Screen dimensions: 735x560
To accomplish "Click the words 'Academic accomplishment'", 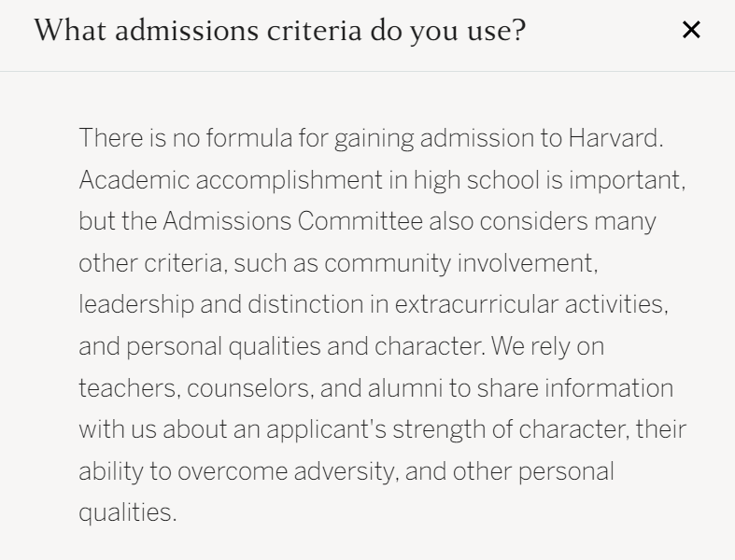I will click(231, 180).
